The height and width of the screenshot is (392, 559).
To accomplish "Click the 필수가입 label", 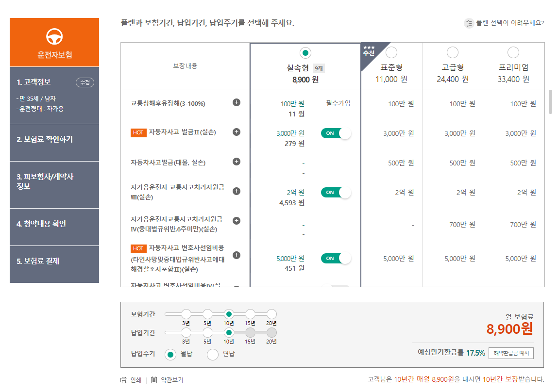I will click(x=339, y=104).
